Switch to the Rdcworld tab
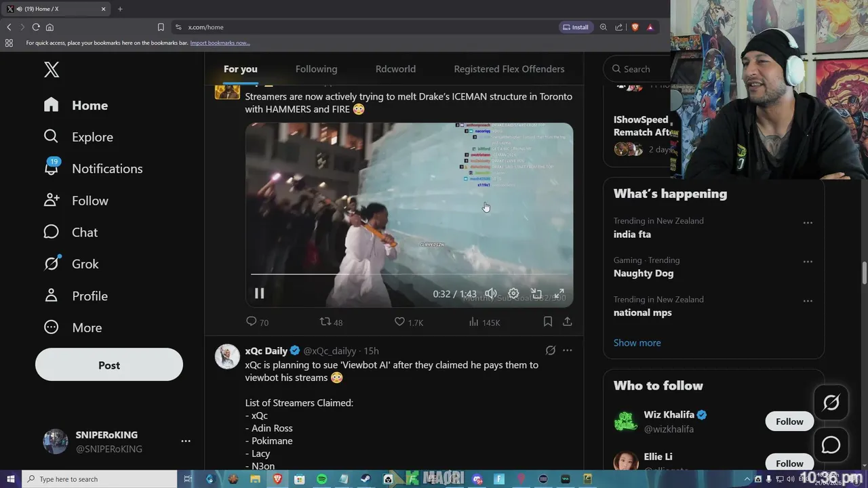Image resolution: width=868 pixels, height=488 pixels. 395,69
